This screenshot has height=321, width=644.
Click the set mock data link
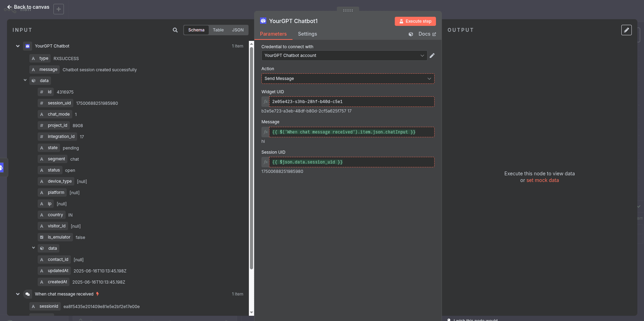(542, 180)
